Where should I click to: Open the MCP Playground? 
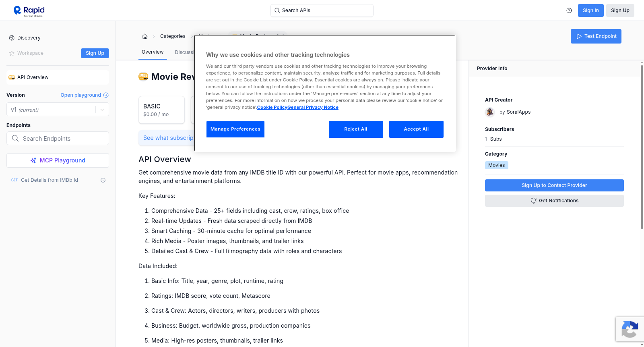point(58,160)
